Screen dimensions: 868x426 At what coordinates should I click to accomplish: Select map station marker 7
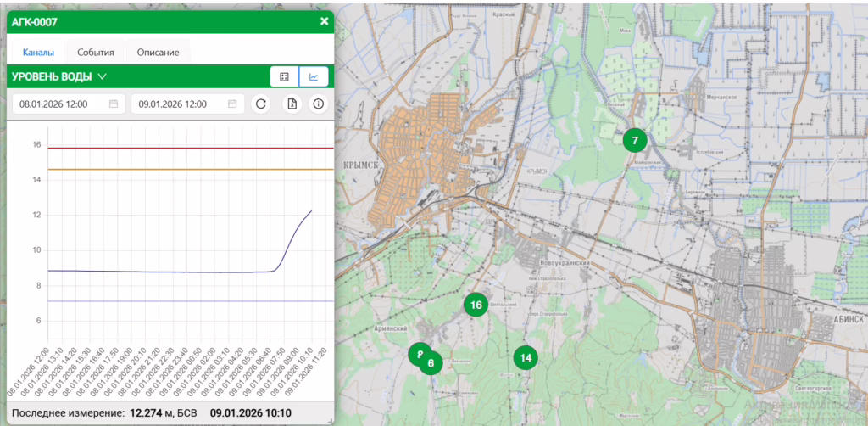(x=634, y=140)
